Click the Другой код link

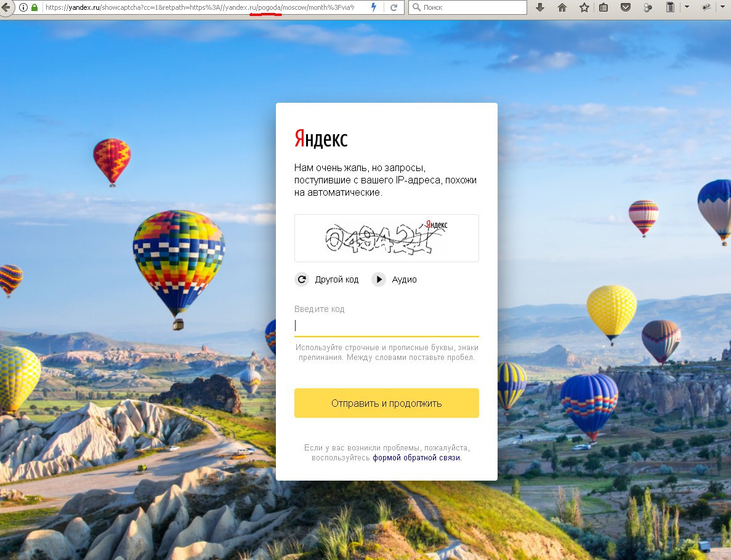(337, 279)
